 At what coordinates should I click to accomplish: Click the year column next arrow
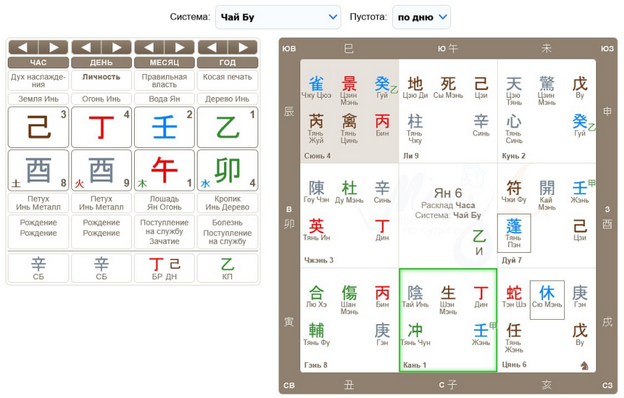pyautogui.click(x=243, y=47)
